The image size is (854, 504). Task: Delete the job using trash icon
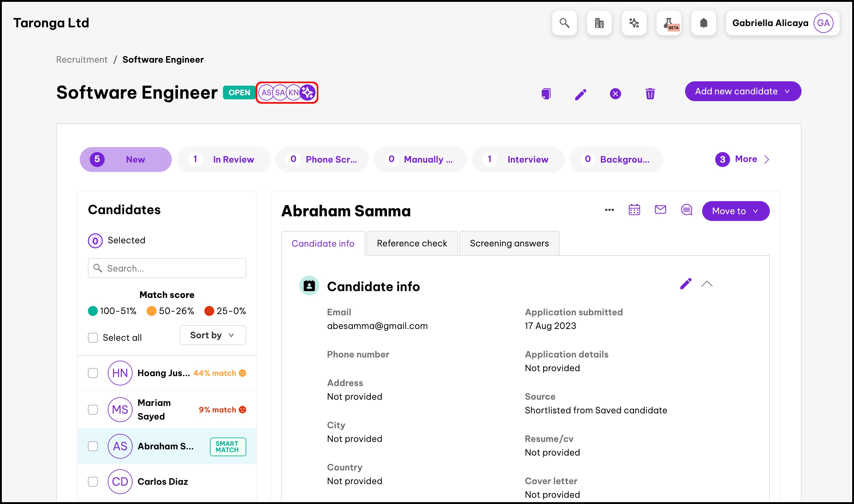click(650, 94)
